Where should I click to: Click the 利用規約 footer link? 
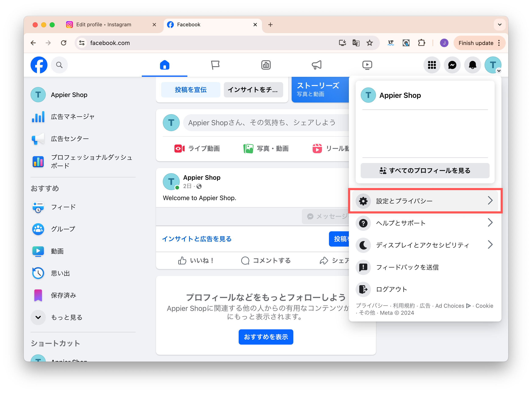pyautogui.click(x=404, y=306)
